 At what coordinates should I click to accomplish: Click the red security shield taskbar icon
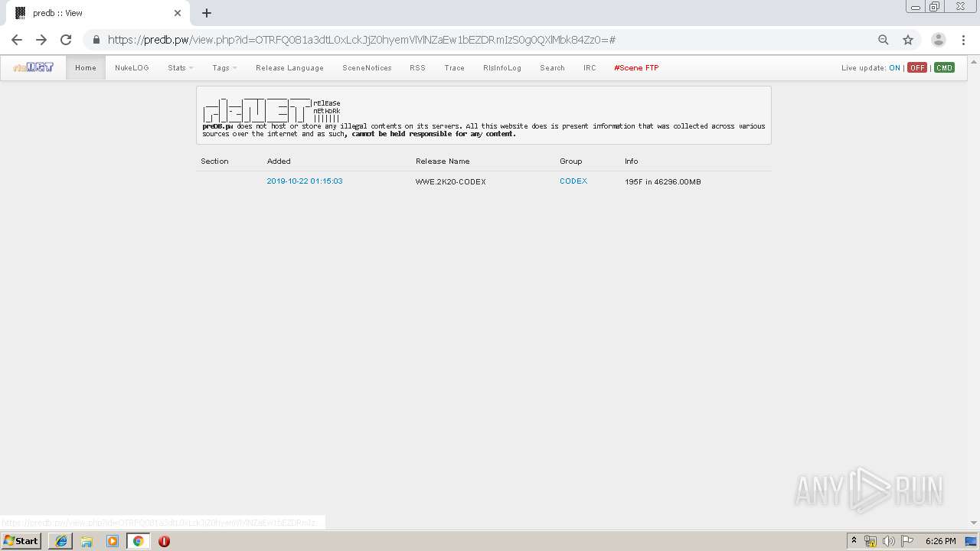coord(164,541)
